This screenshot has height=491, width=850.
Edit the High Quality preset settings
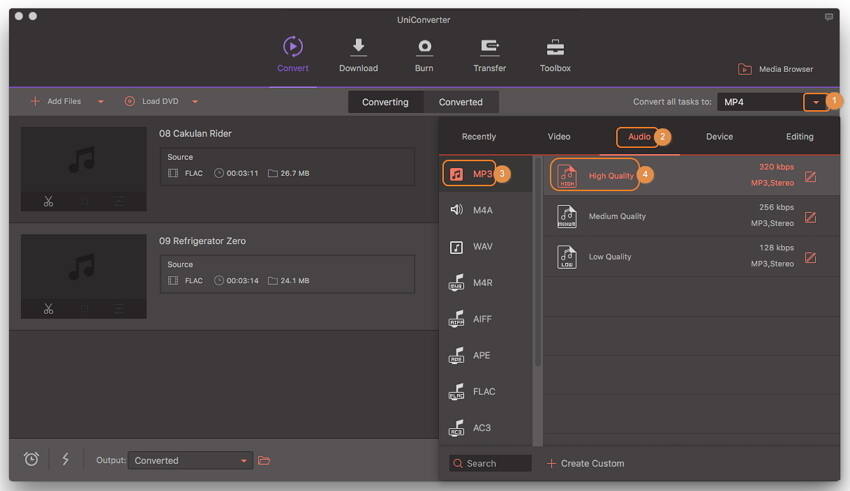click(810, 177)
